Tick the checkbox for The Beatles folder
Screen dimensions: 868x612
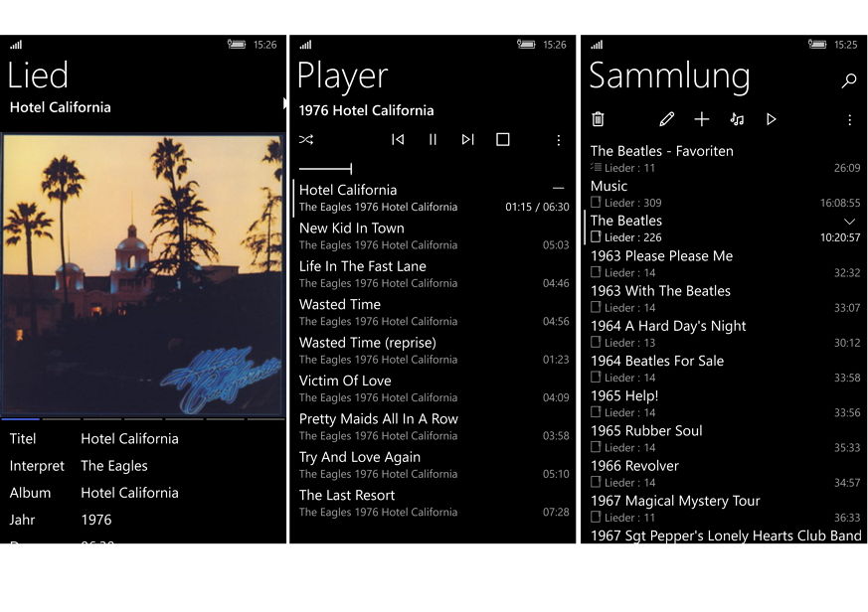tap(596, 236)
